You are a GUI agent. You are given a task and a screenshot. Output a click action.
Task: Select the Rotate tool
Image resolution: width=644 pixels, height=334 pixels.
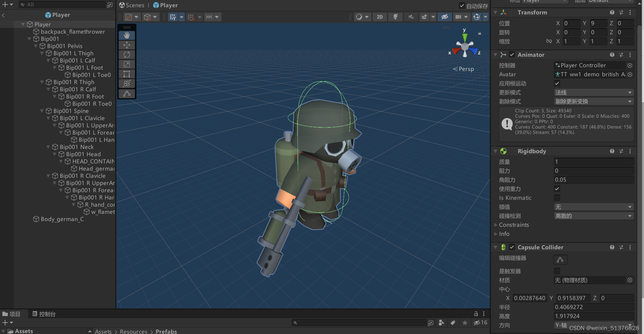[127, 55]
